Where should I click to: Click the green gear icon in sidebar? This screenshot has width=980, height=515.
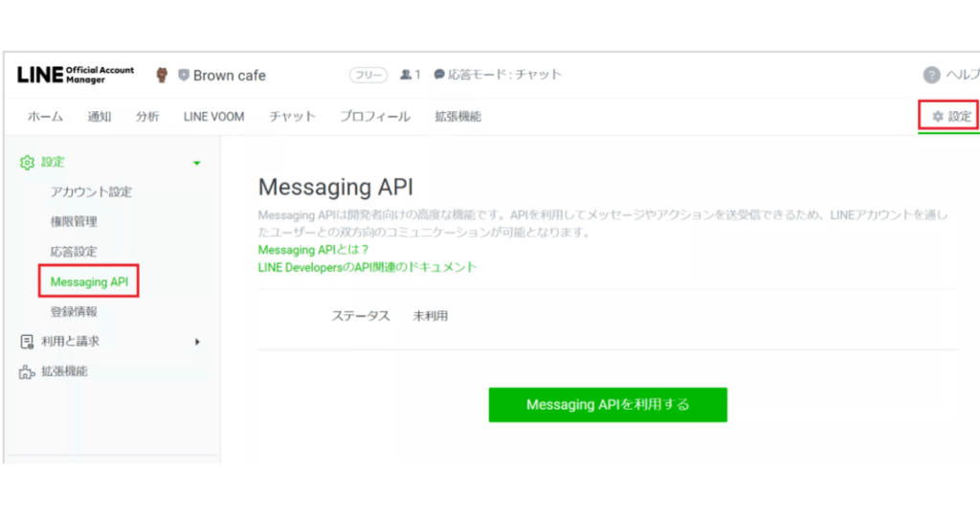(x=27, y=163)
